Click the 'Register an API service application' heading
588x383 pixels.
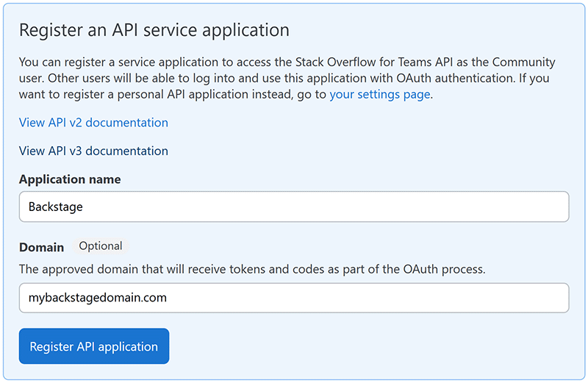154,30
